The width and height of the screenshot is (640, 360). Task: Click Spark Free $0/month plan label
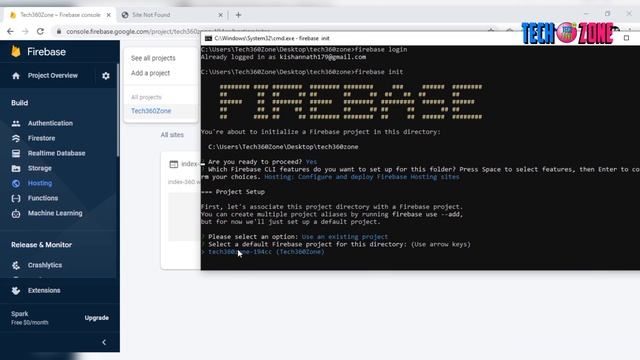(29, 318)
